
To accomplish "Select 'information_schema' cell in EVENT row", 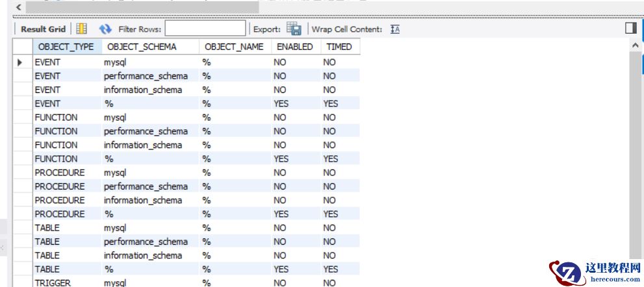I will pyautogui.click(x=150, y=90).
